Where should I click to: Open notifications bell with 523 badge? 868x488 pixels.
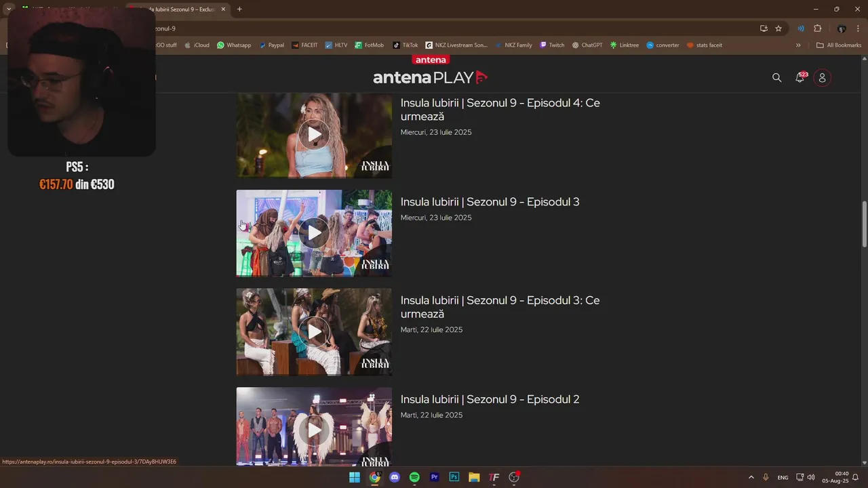[x=800, y=77]
